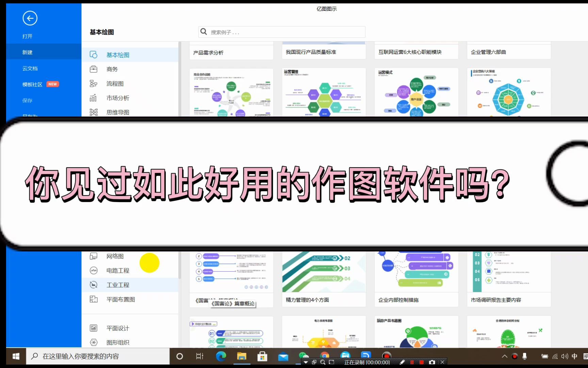Open the 企业管理六部曲 template
This screenshot has height=368, width=588.
pos(509,52)
